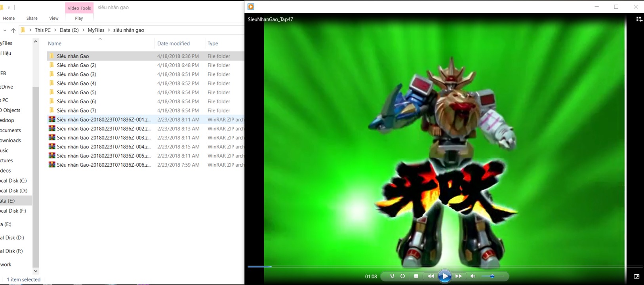This screenshot has height=285, width=644.
Task: Select Local Disk (D:) under This PC
Action: [13, 191]
